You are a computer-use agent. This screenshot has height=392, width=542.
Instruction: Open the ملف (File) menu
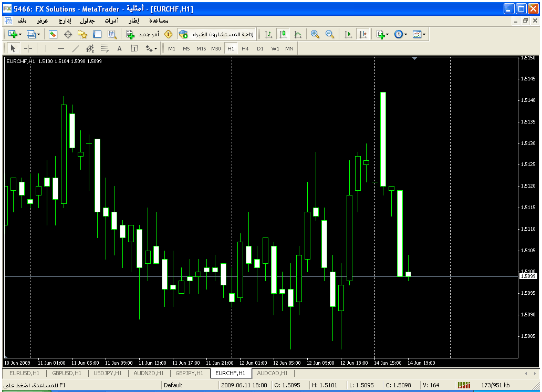(x=22, y=20)
